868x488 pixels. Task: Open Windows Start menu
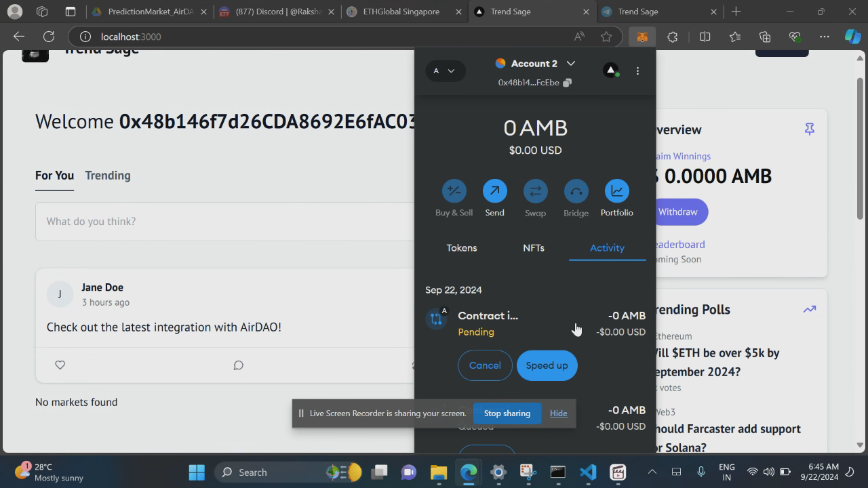(x=197, y=472)
